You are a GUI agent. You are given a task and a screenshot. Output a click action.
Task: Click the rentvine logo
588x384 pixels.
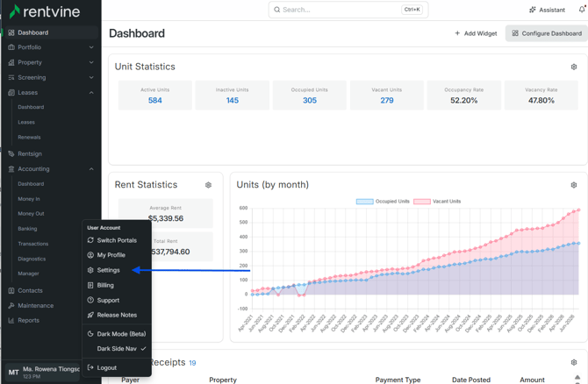click(x=44, y=11)
